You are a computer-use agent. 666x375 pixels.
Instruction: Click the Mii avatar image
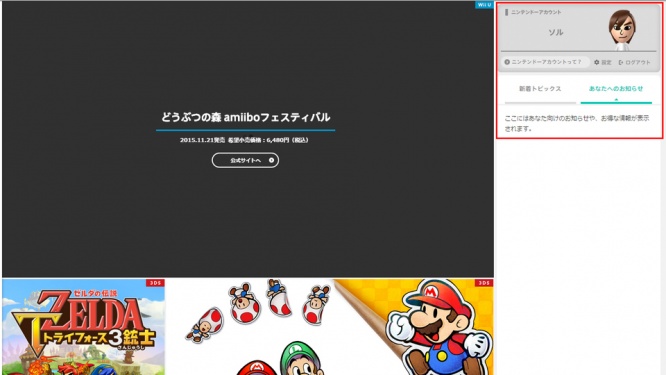[x=622, y=30]
